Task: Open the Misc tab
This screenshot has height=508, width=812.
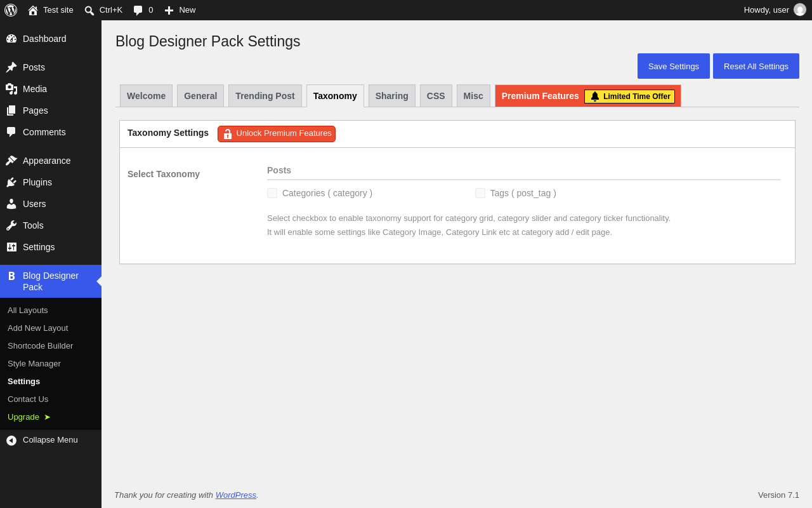Action: (x=473, y=96)
